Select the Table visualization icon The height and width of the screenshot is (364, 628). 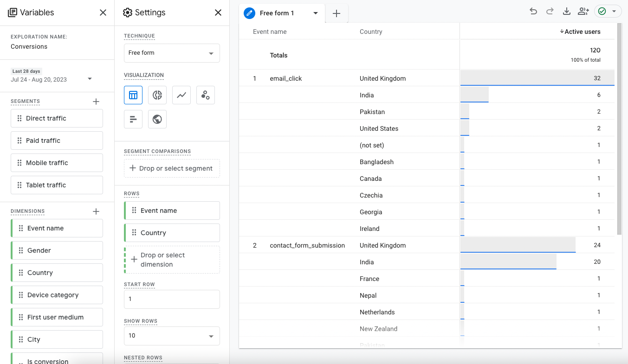[133, 95]
